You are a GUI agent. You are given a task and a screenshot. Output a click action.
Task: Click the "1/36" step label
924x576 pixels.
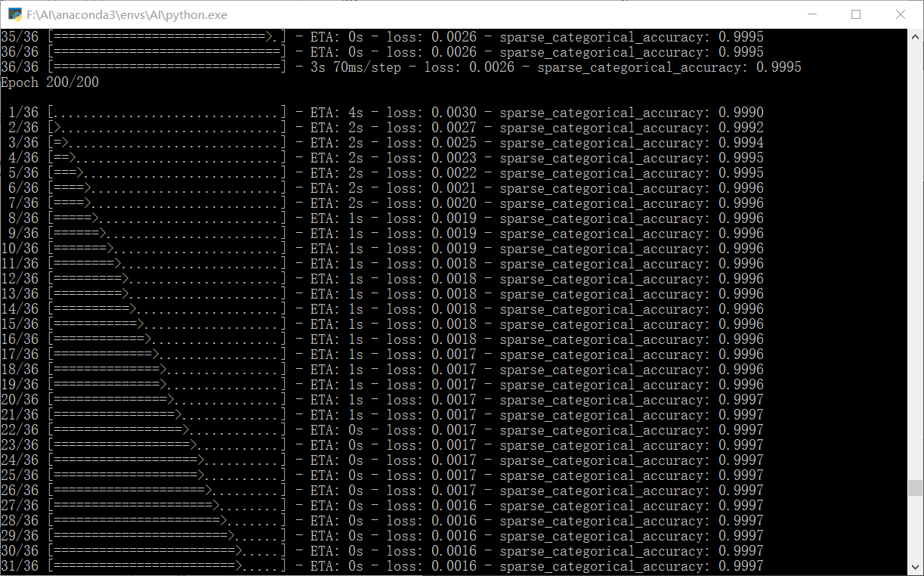(x=23, y=113)
